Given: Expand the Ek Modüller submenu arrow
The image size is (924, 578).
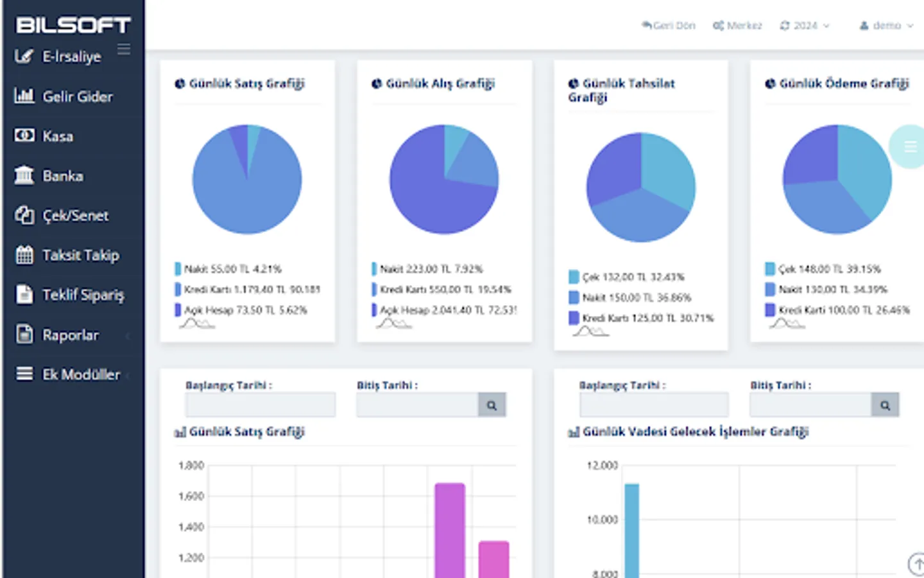Looking at the screenshot, I should 128,375.
